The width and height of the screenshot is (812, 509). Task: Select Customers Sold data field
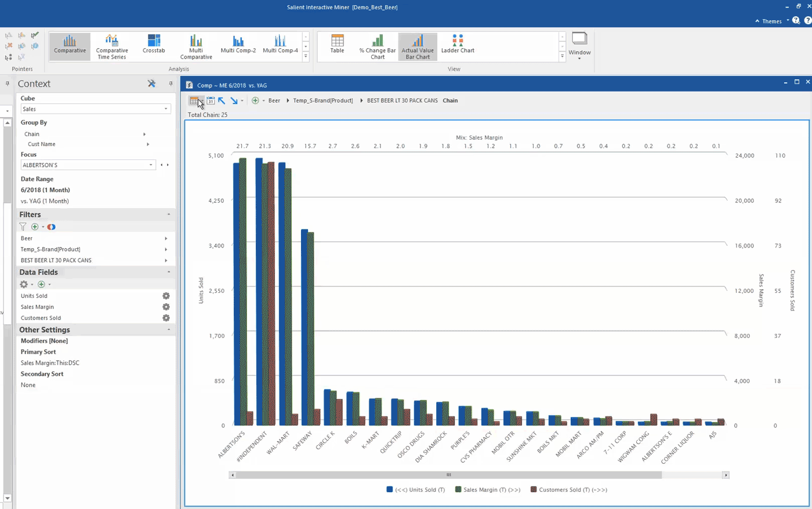click(41, 318)
